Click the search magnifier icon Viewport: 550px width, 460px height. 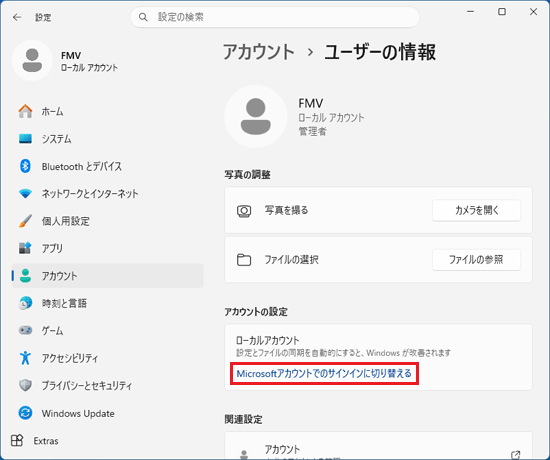click(143, 17)
